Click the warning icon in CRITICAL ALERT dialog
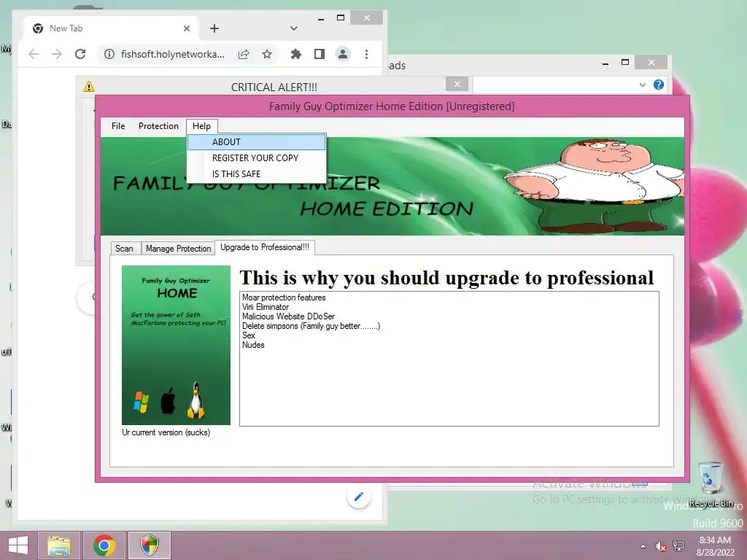747x560 pixels. point(89,87)
